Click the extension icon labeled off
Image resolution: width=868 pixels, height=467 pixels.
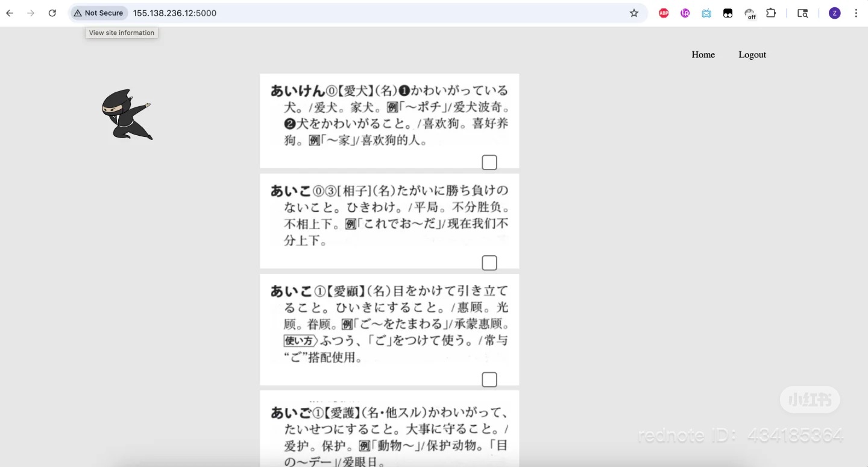[x=750, y=13]
